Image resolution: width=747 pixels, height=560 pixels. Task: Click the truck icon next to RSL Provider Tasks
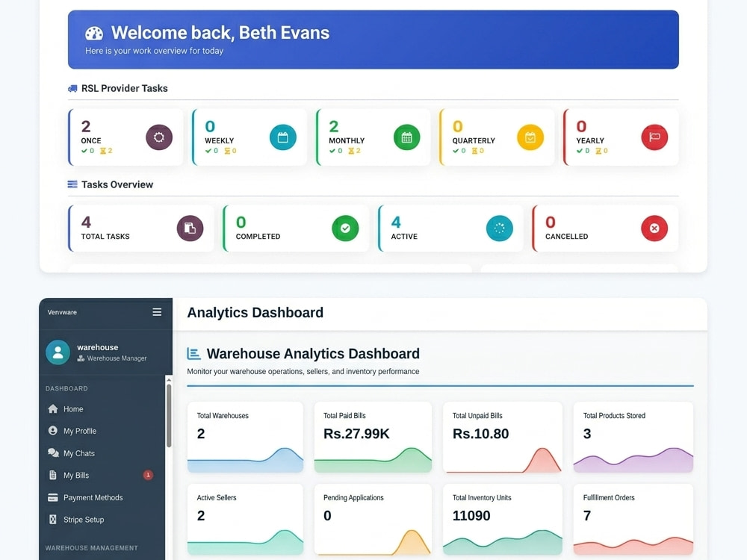(72, 89)
